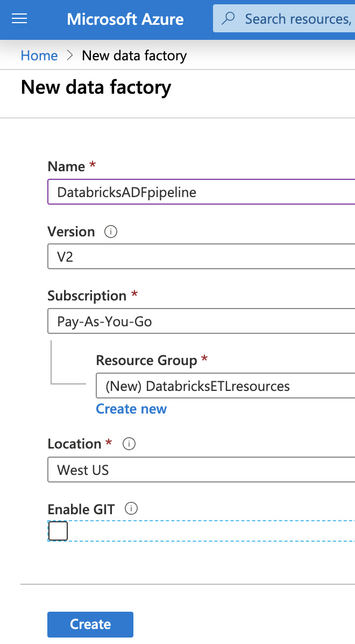Image resolution: width=355 pixels, height=644 pixels.
Task: Go to Home in the breadcrumb
Action: 39,55
